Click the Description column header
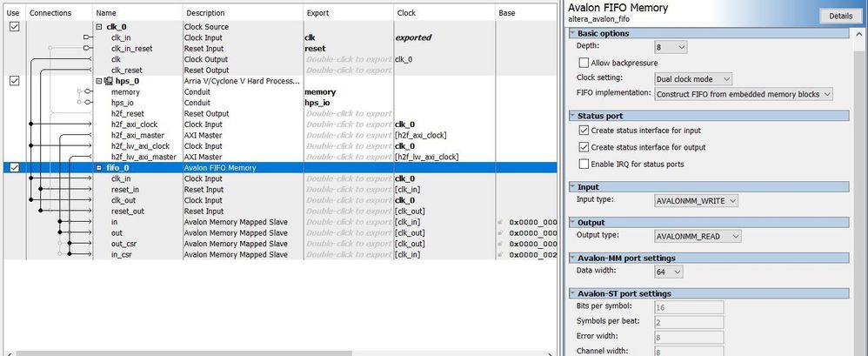The height and width of the screenshot is (356, 868). coord(243,13)
